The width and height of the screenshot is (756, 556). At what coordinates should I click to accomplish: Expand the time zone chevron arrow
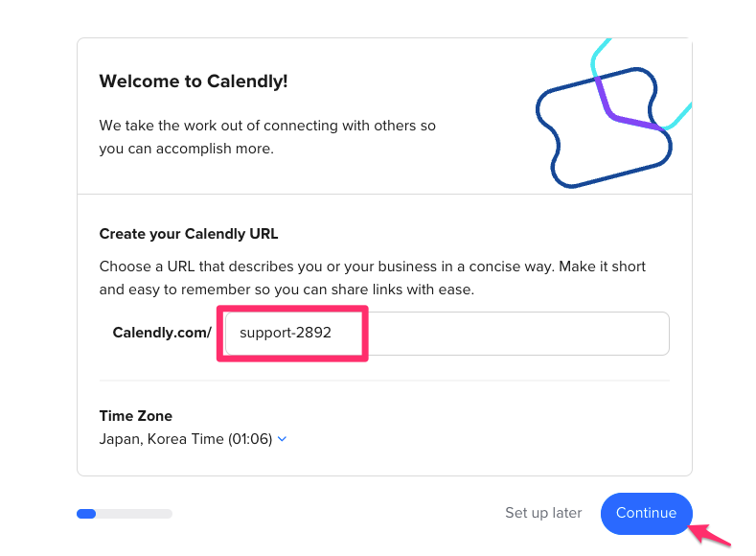click(283, 439)
